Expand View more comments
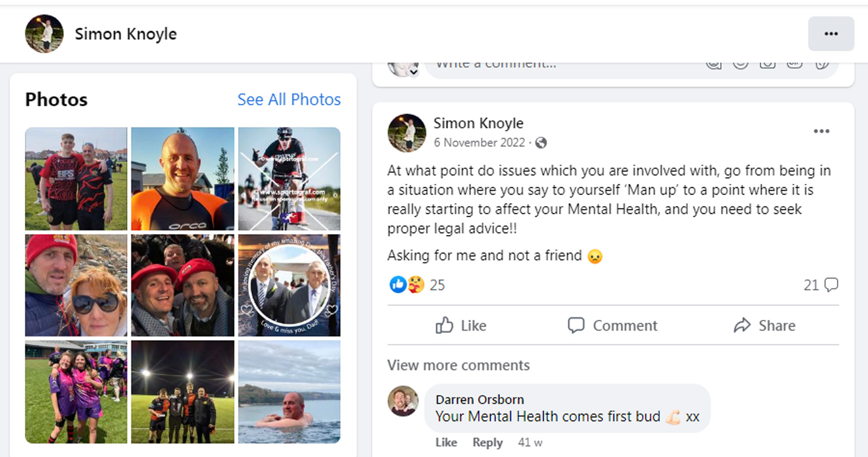The height and width of the screenshot is (457, 868). pos(458,365)
